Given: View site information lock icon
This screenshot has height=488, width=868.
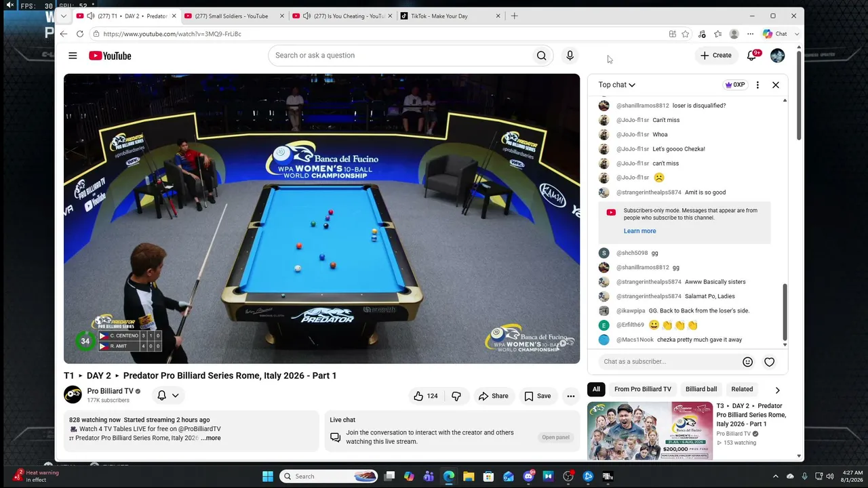Looking at the screenshot, I should pos(97,34).
